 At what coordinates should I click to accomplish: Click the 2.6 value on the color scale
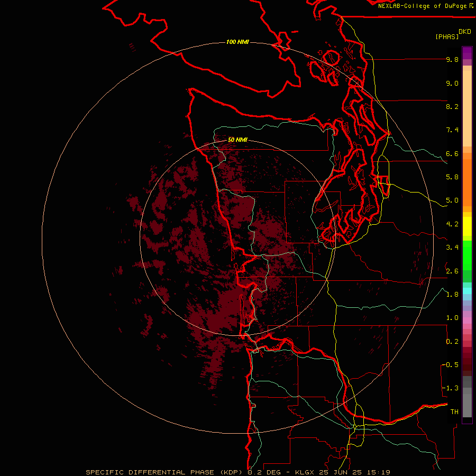click(452, 271)
